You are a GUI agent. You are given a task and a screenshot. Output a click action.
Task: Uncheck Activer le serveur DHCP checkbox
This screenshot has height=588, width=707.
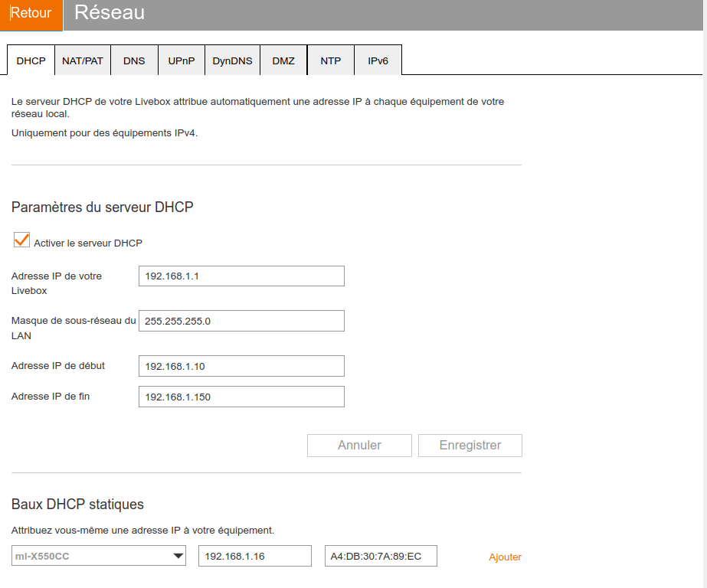21,240
